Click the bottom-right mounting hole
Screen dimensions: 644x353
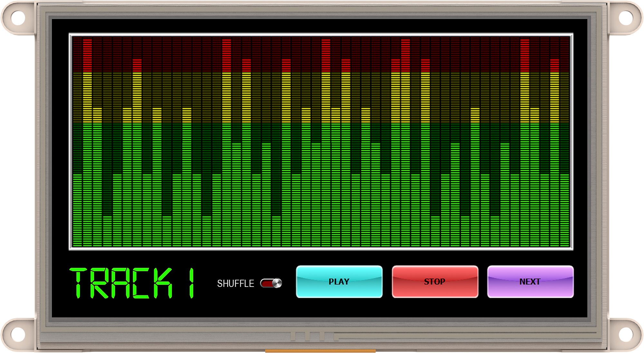pos(626,335)
